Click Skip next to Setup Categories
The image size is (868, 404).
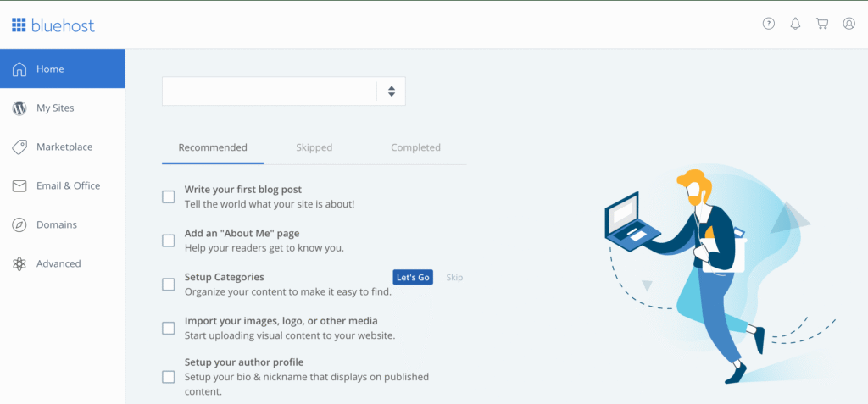454,278
